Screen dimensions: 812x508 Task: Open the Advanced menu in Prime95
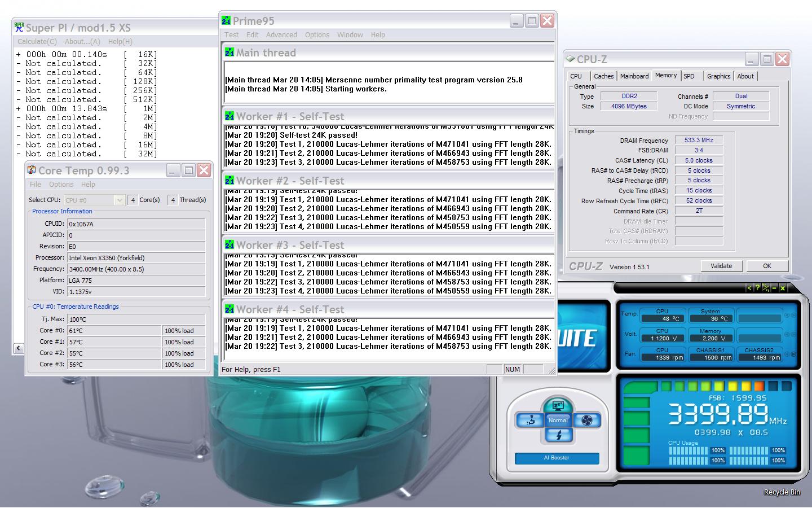point(281,34)
